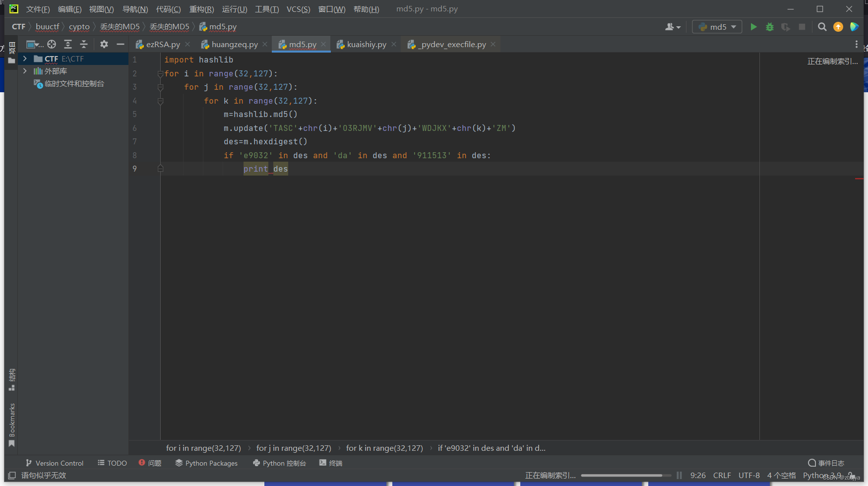Click the cypto breadcrumb in navigation bar

[79, 27]
